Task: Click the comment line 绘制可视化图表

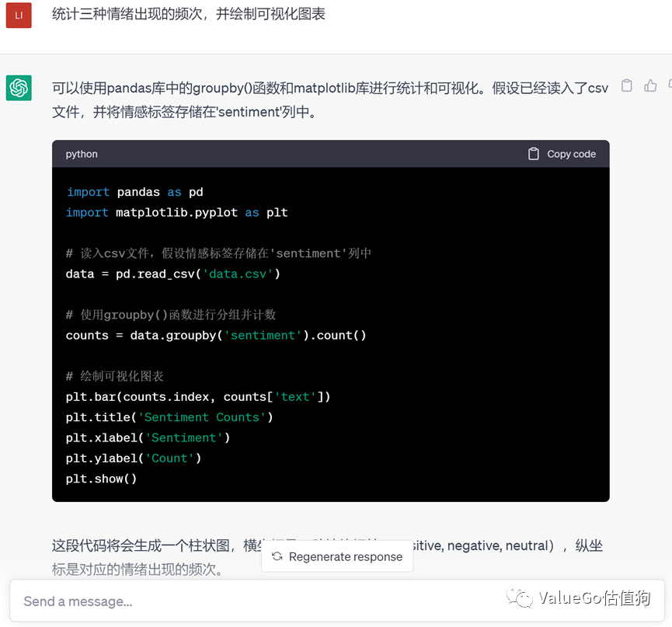Action: [x=115, y=376]
